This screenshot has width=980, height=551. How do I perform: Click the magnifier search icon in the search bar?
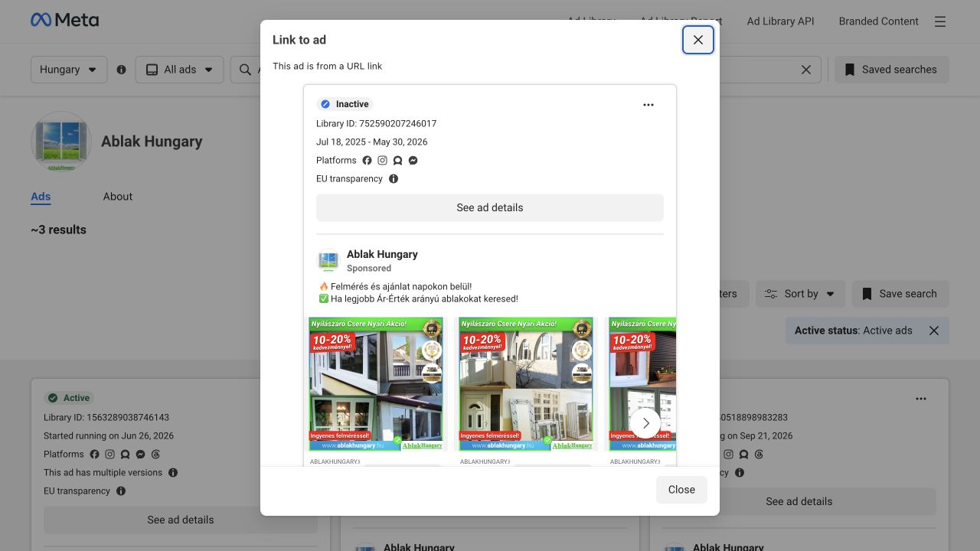pos(245,70)
